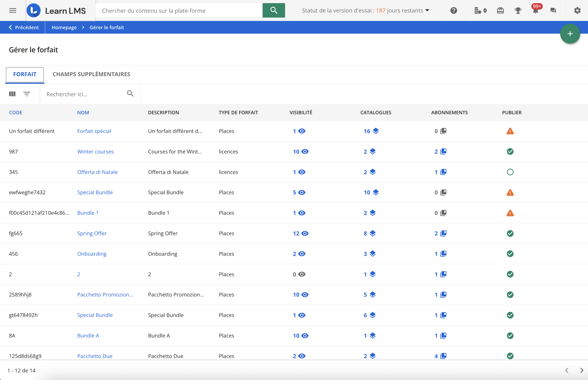588x380 pixels.
Task: Open the Pacchetto Promozion... link
Action: tap(105, 294)
